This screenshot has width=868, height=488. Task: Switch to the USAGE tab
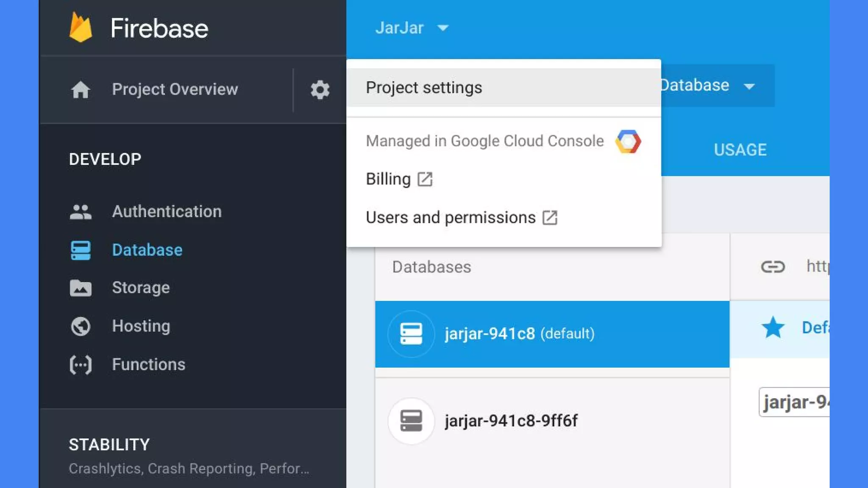click(740, 150)
